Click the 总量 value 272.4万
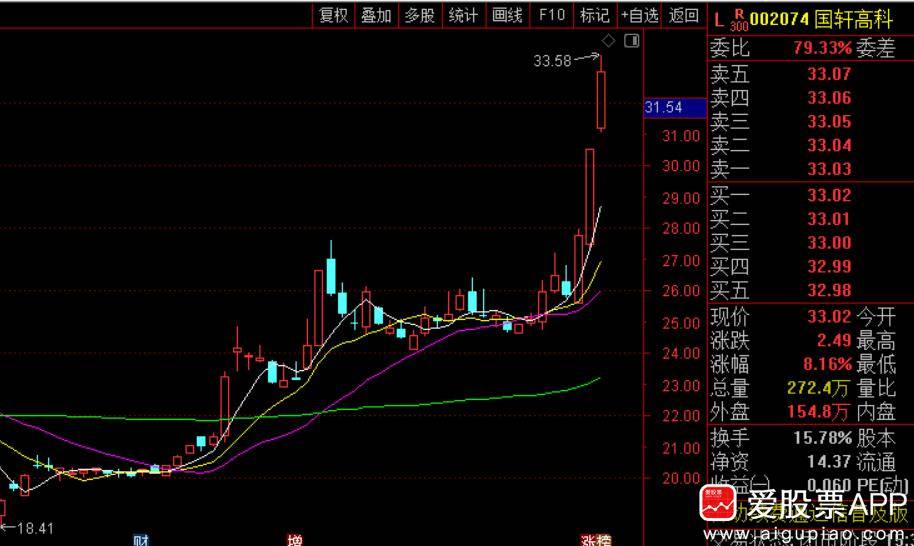This screenshot has width=914, height=546. [x=818, y=388]
